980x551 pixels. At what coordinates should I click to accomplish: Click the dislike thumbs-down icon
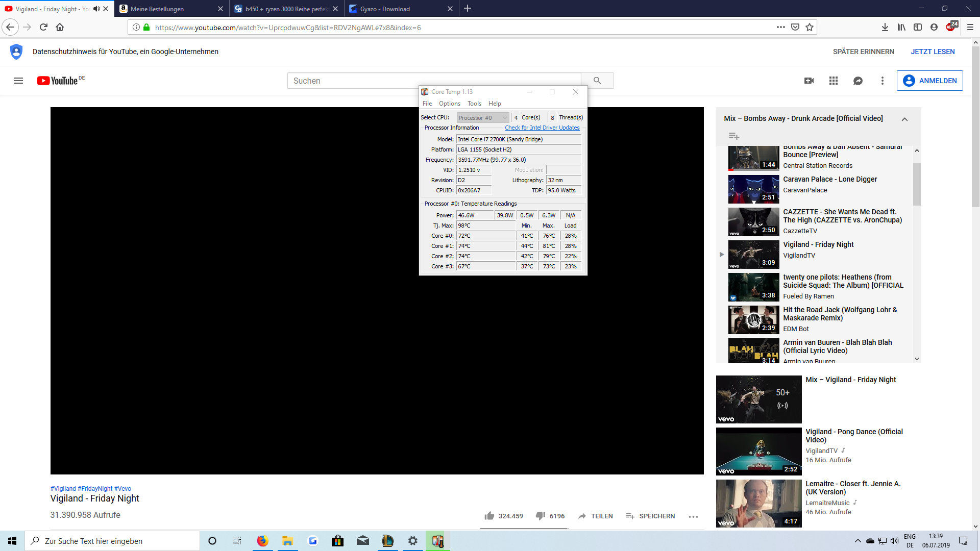[x=540, y=516]
